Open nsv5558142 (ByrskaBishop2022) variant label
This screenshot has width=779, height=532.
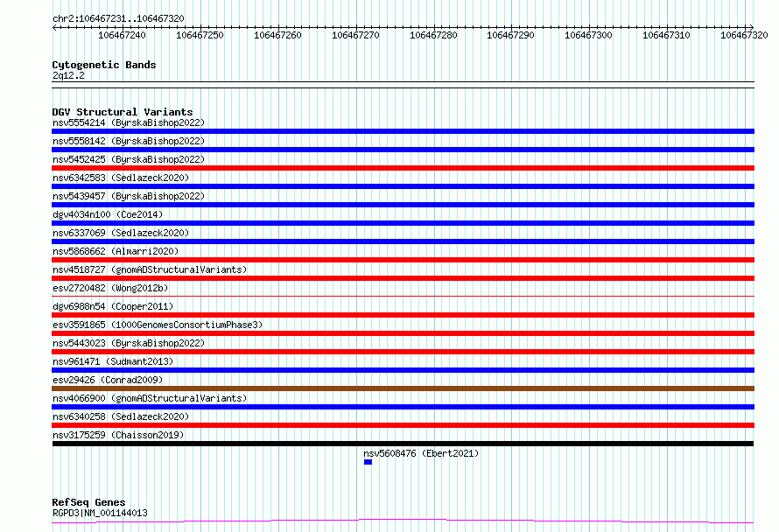tap(129, 141)
